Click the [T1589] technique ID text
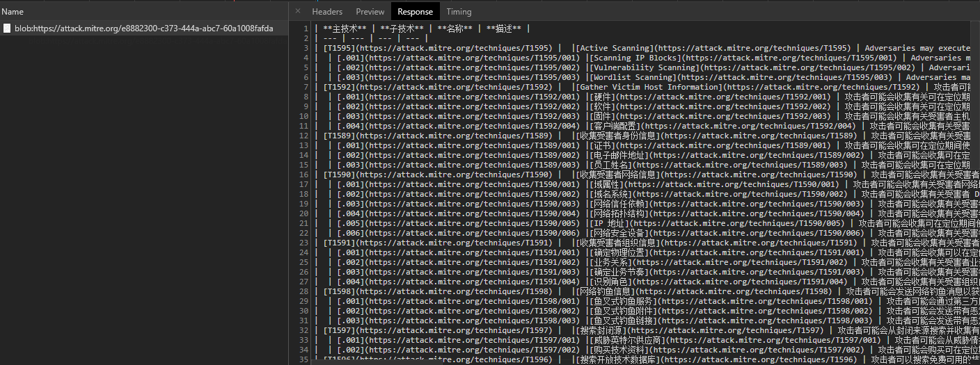The width and height of the screenshot is (980, 365). pos(340,136)
